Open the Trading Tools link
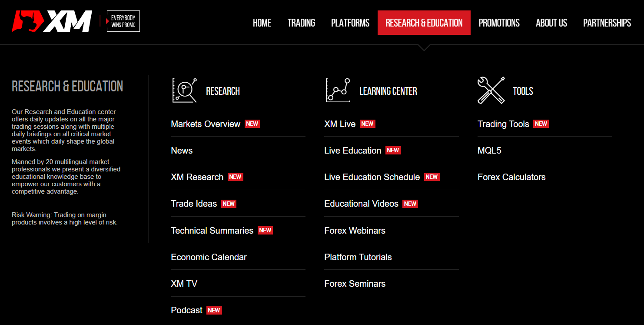This screenshot has width=644, height=325. (503, 124)
